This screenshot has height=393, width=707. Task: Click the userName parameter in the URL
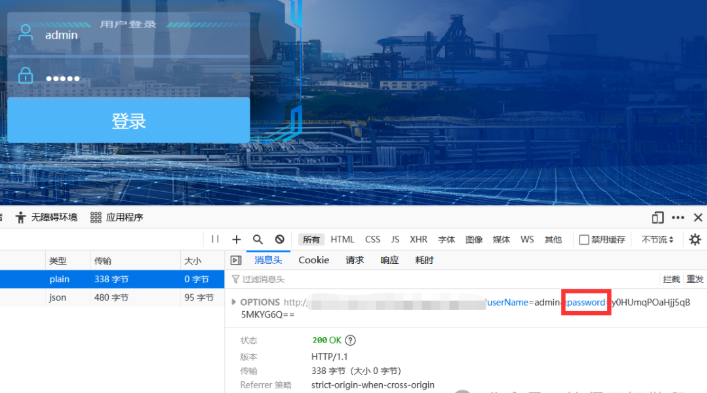pos(508,302)
